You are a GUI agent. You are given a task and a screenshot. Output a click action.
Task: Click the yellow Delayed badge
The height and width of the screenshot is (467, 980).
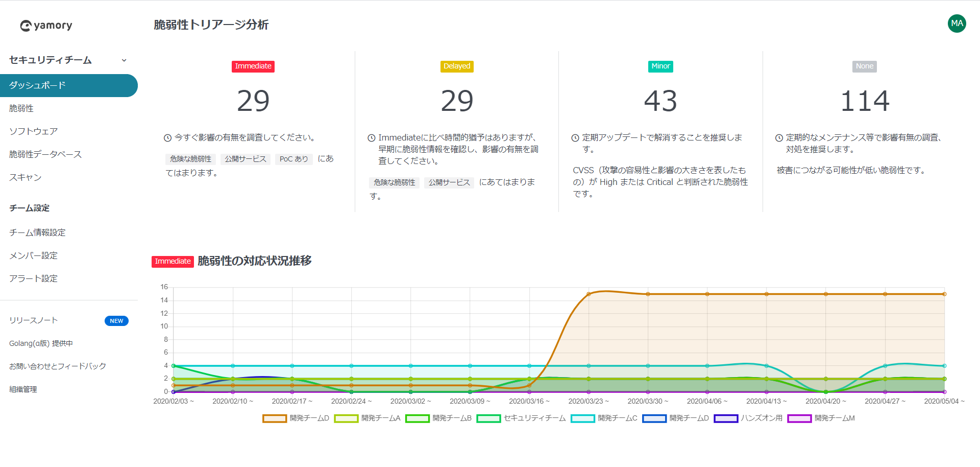click(457, 66)
